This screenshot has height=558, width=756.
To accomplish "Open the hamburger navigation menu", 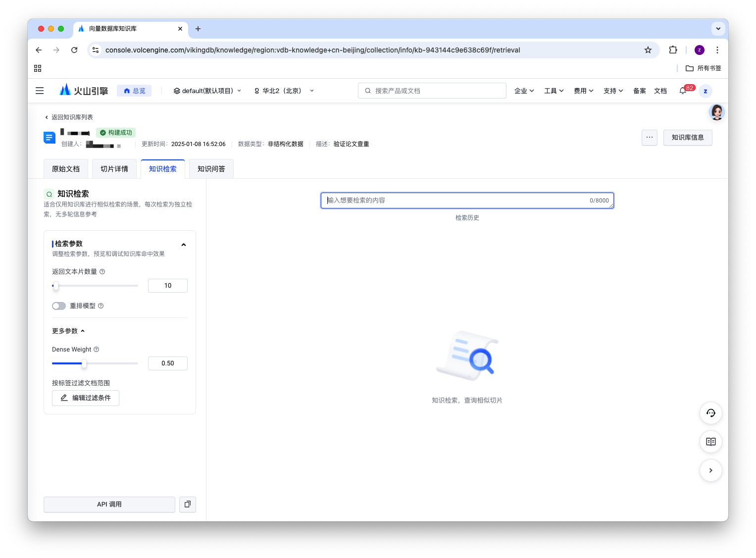I will tap(40, 91).
